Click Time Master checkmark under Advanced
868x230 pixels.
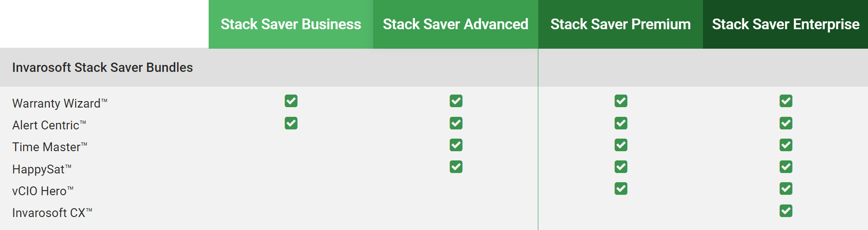[x=456, y=145]
